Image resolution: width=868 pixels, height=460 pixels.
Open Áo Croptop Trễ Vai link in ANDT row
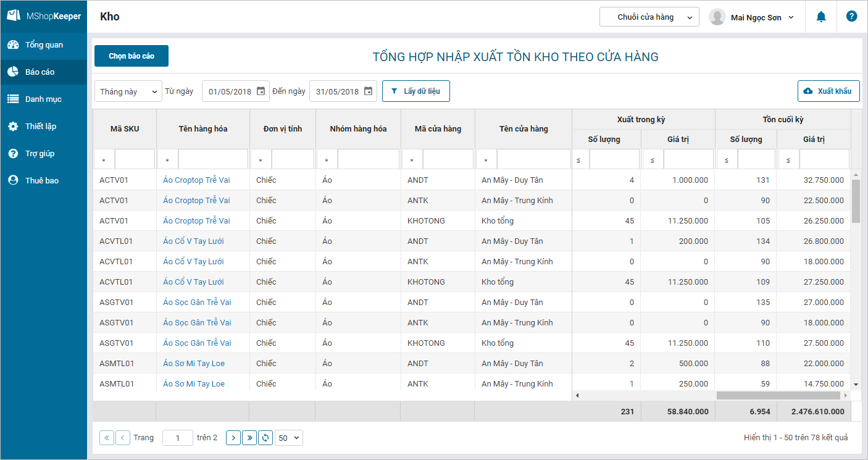click(196, 180)
